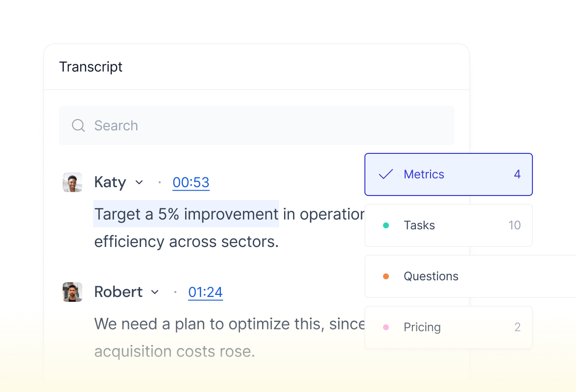Select Questions from the category list
Viewport: 576px width, 392px height.
431,276
